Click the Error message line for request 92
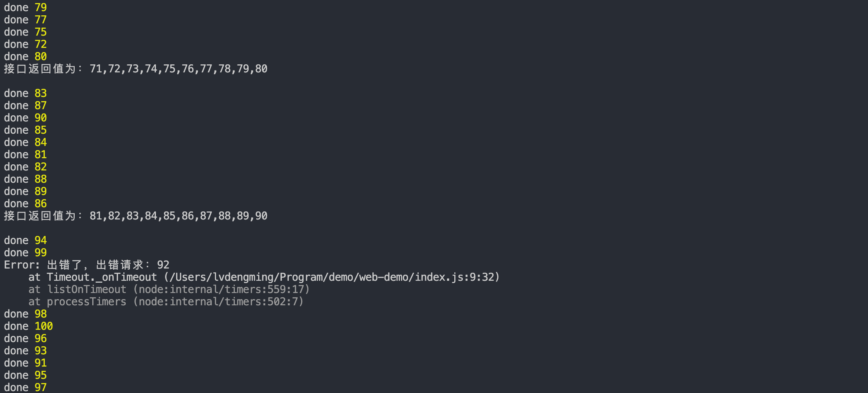This screenshot has width=868, height=393. [87, 265]
